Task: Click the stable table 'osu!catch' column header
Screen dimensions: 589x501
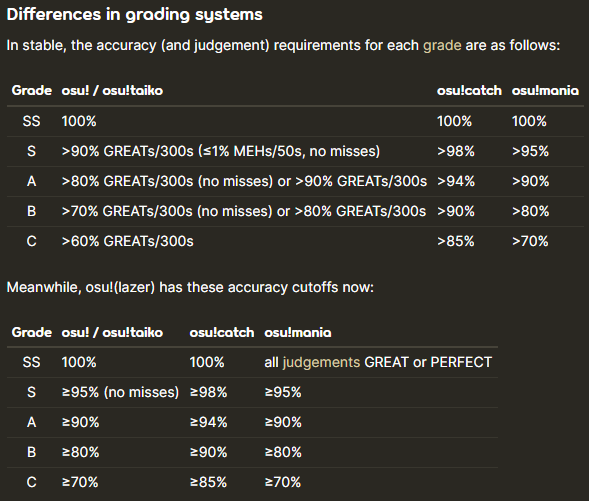Action: (x=469, y=91)
